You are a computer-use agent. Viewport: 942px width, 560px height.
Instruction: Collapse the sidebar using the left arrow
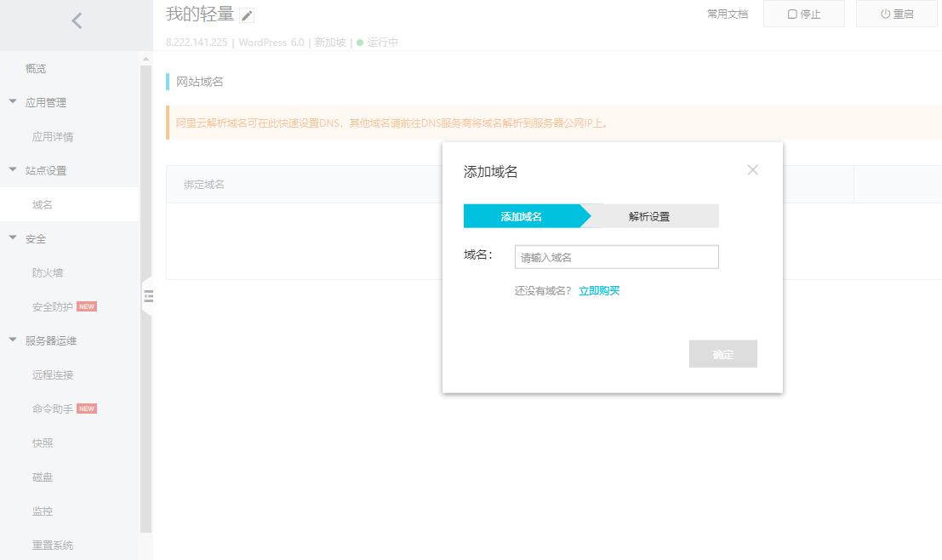(77, 20)
